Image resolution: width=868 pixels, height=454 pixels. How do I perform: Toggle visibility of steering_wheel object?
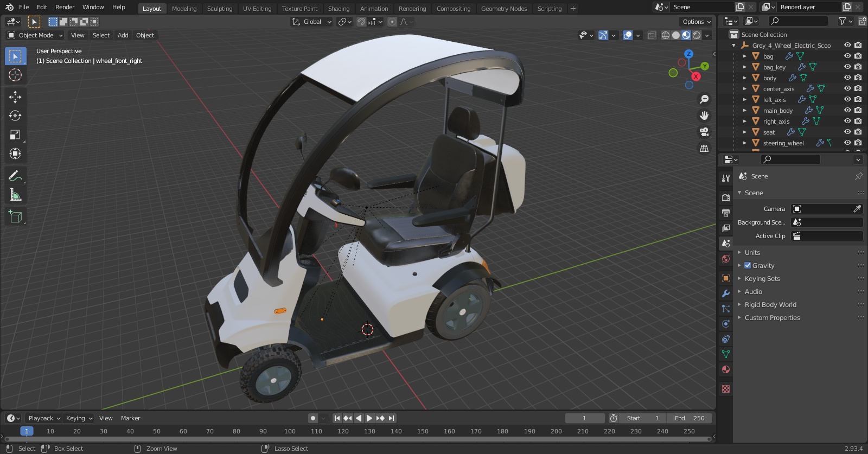click(x=847, y=143)
